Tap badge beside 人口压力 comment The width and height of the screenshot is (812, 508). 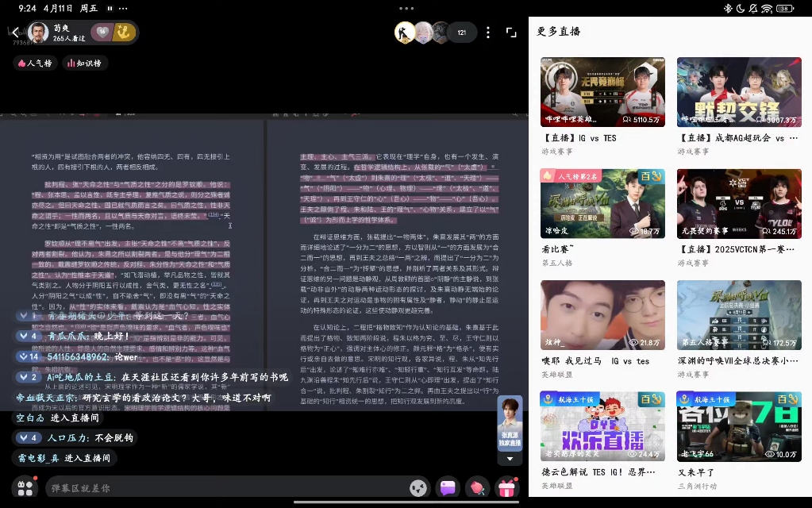tap(29, 438)
